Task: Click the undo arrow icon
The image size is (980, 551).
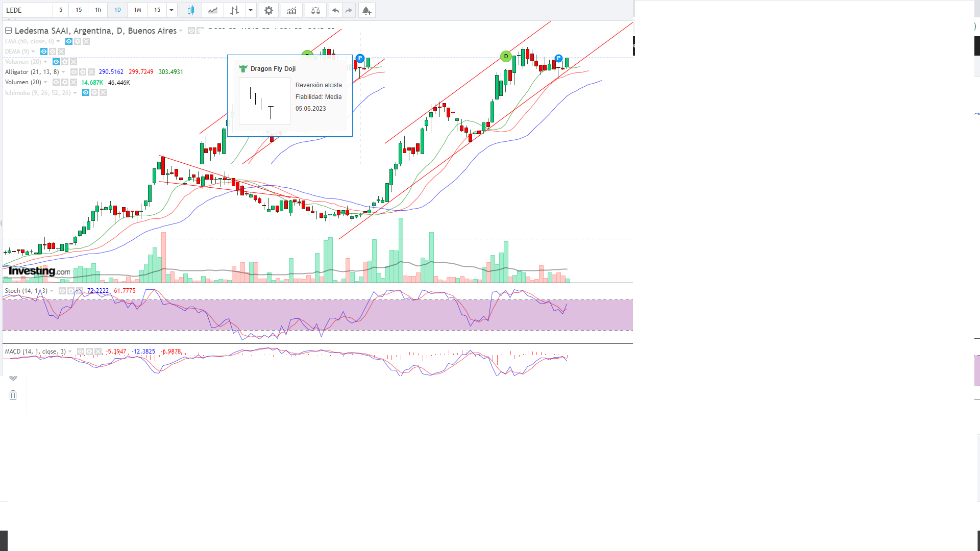Action: (x=335, y=10)
